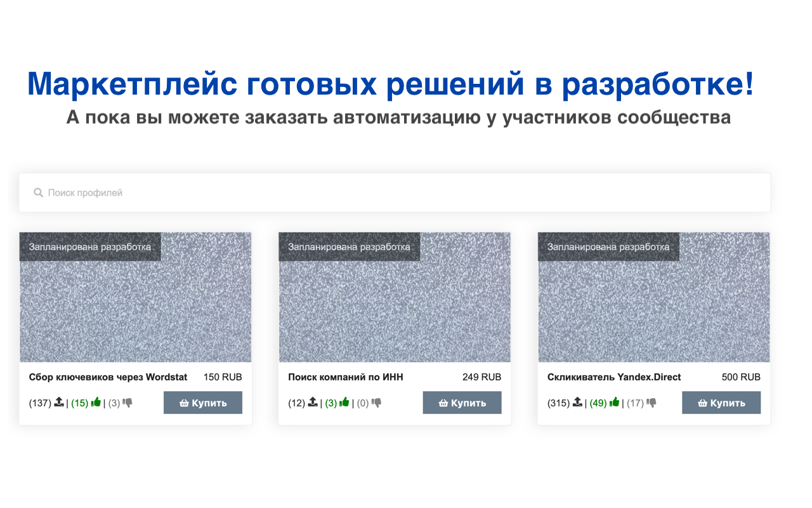Click 'Запланирована разработка' badge on Wordstat card

90,246
